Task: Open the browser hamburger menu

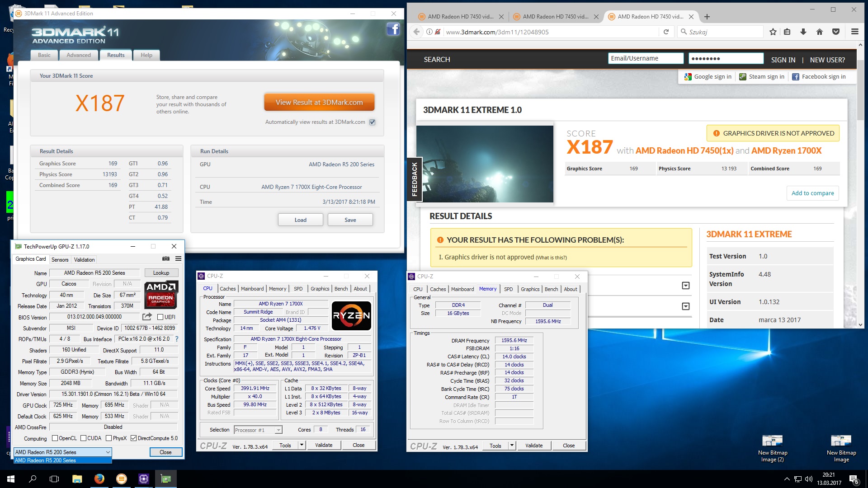Action: click(x=854, y=32)
